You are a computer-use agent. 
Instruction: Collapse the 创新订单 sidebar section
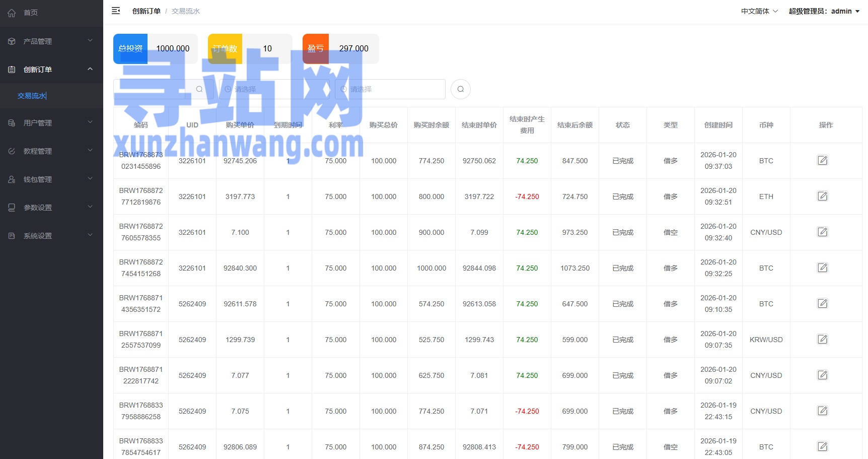51,70
